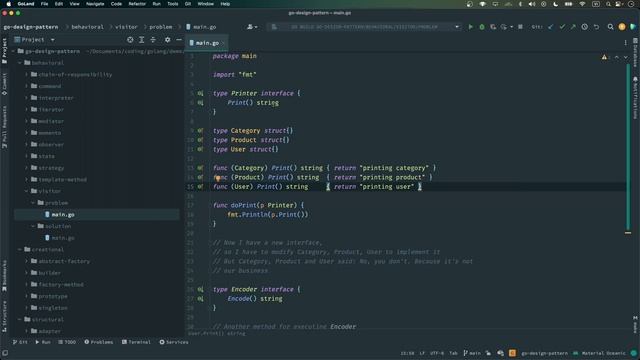This screenshot has width=640, height=360.
Task: Commit changes with the Git checkmark icon
Action: click(562, 27)
